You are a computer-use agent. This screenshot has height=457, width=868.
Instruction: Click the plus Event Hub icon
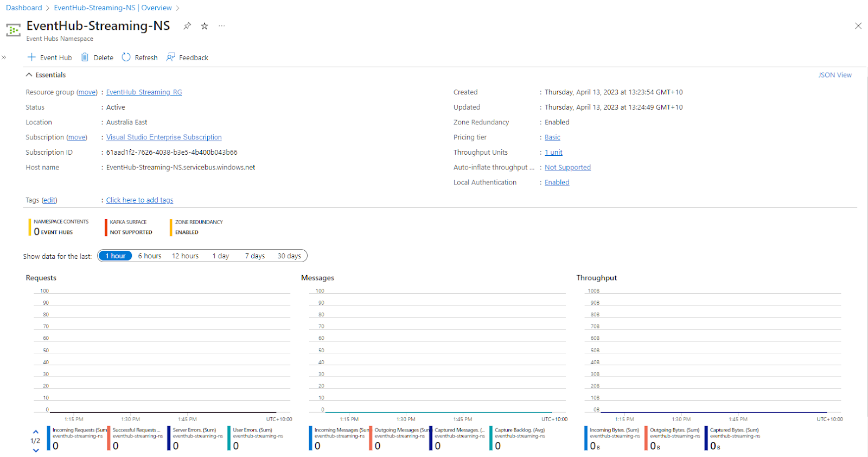31,58
